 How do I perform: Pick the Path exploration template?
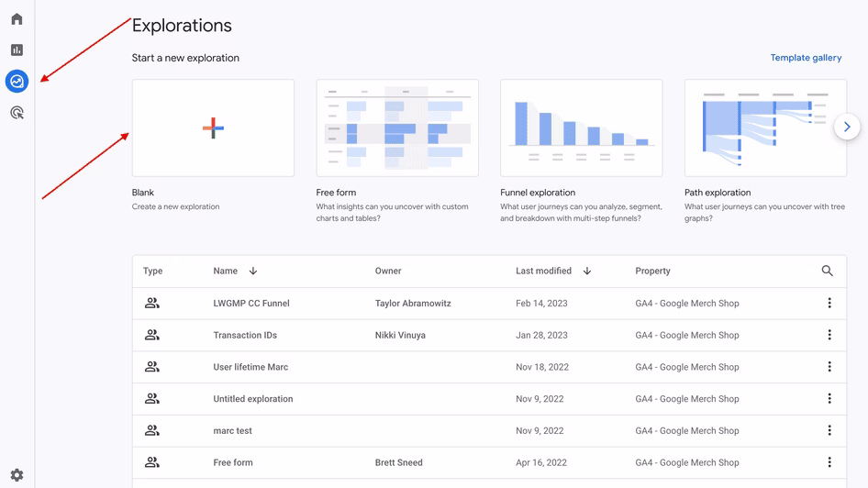765,128
